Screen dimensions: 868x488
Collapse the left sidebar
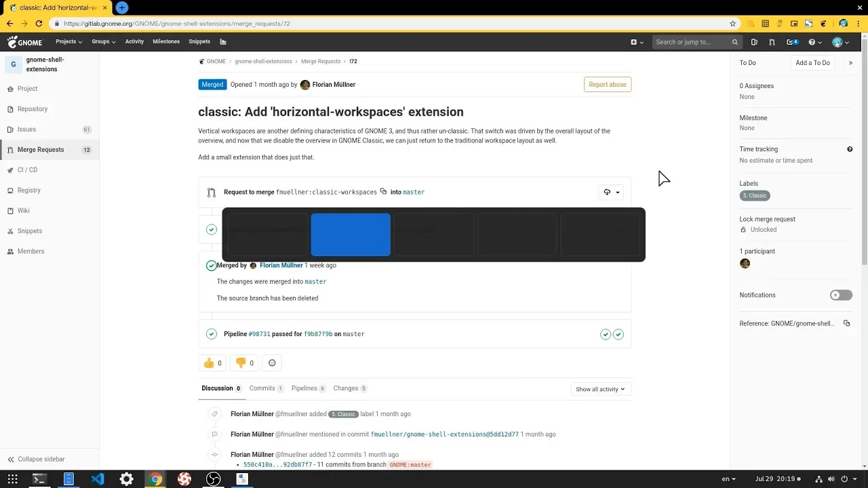click(x=50, y=459)
